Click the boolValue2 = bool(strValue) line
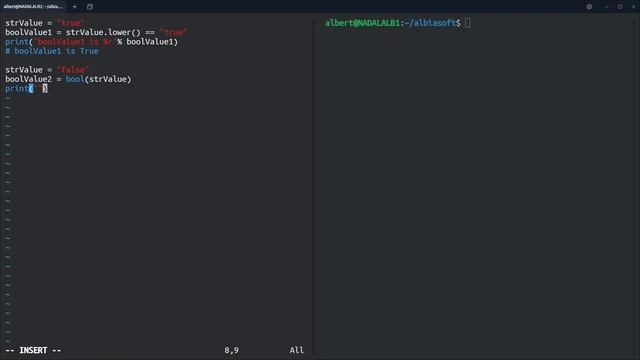The image size is (640, 360). click(68, 79)
